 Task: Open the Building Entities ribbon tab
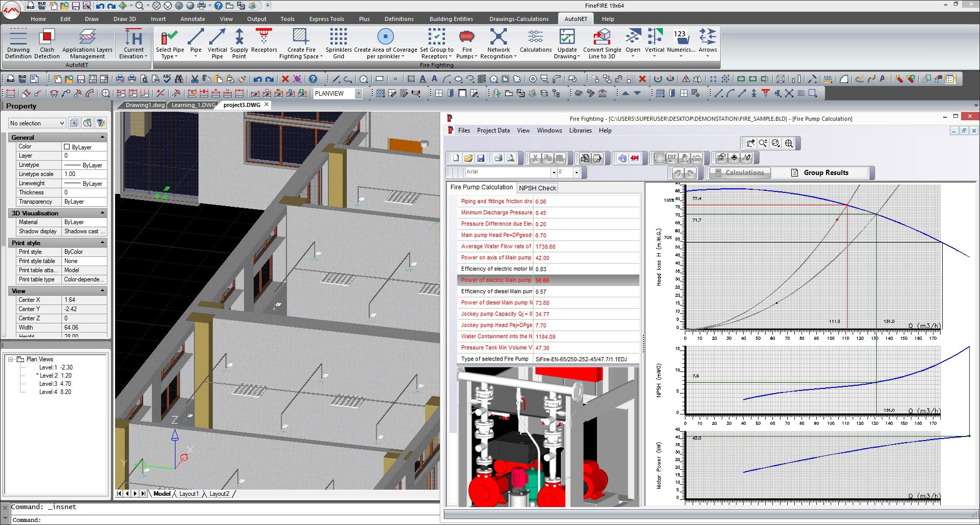(x=451, y=19)
